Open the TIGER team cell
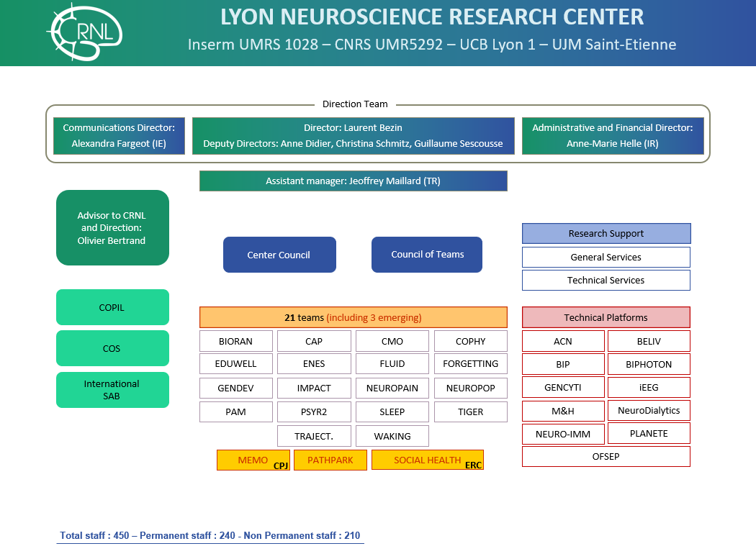 click(471, 412)
